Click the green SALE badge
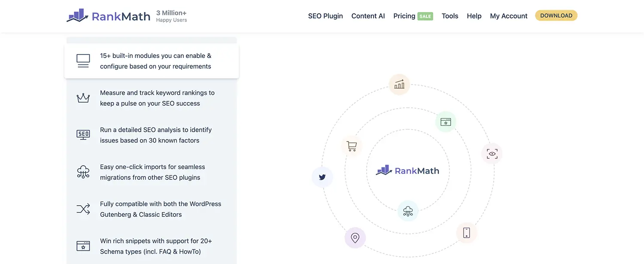This screenshot has width=644, height=264. [x=425, y=16]
